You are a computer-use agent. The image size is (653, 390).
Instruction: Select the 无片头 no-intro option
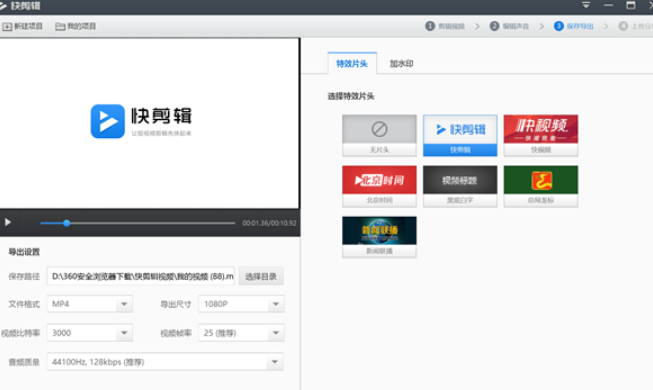[379, 135]
